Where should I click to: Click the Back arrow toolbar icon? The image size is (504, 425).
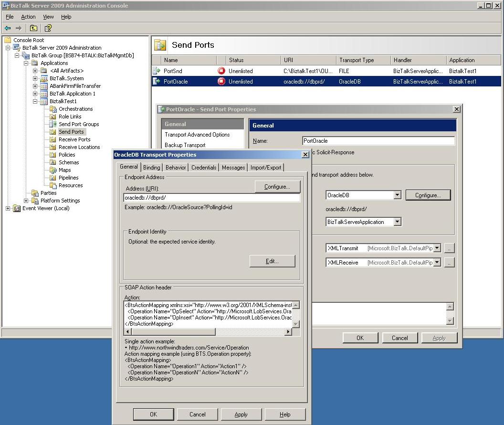[8, 28]
